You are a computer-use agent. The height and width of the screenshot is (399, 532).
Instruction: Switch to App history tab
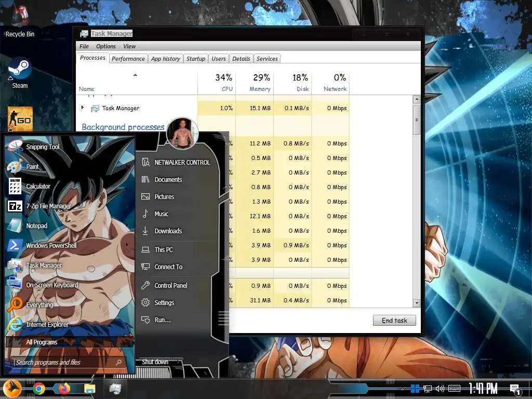[x=166, y=59]
